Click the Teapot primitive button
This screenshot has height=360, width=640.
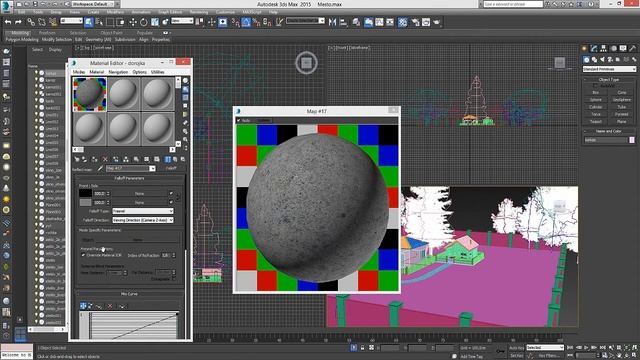pyautogui.click(x=596, y=122)
